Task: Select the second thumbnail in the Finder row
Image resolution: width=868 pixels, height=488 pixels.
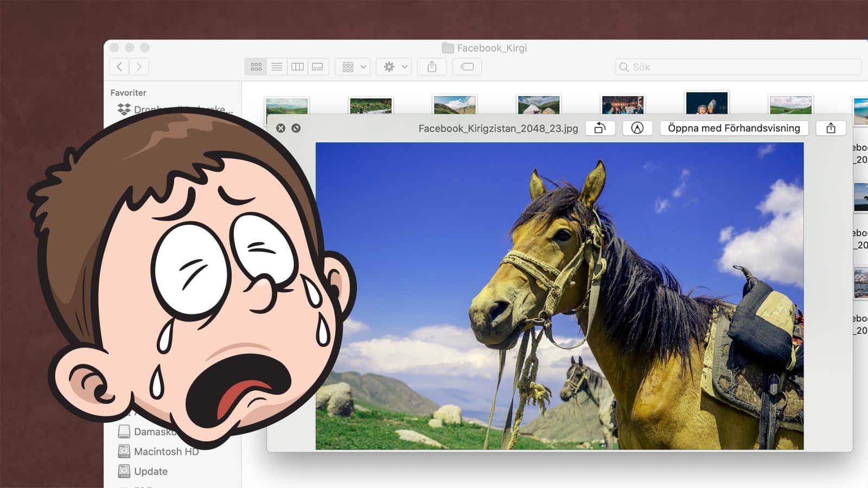Action: [x=371, y=105]
